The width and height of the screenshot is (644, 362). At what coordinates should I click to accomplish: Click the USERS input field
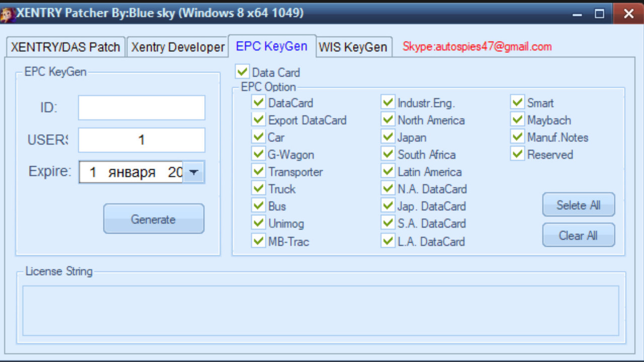141,140
